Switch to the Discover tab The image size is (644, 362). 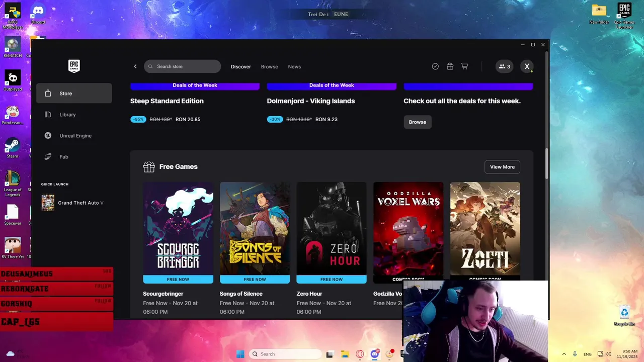coord(240,66)
